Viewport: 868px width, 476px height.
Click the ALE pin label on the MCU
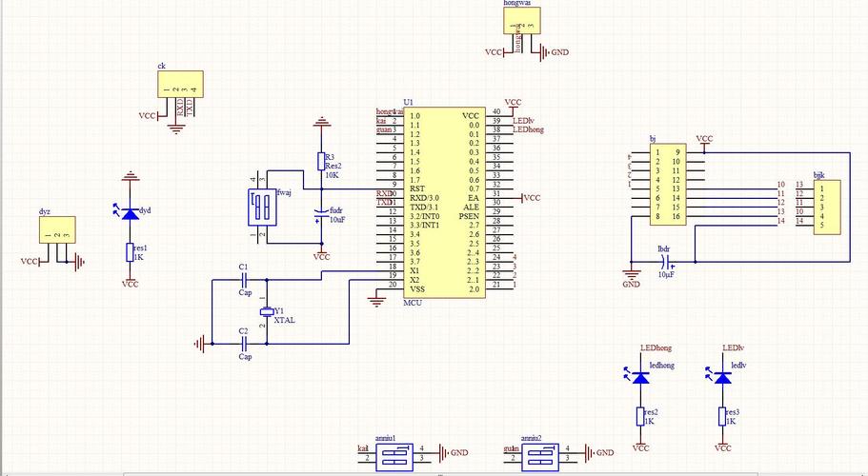472,207
